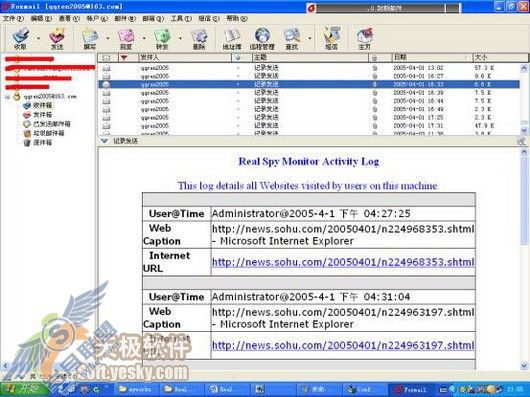
Task: Select the message dated 2005-04-01 17:25
Action: [309, 118]
